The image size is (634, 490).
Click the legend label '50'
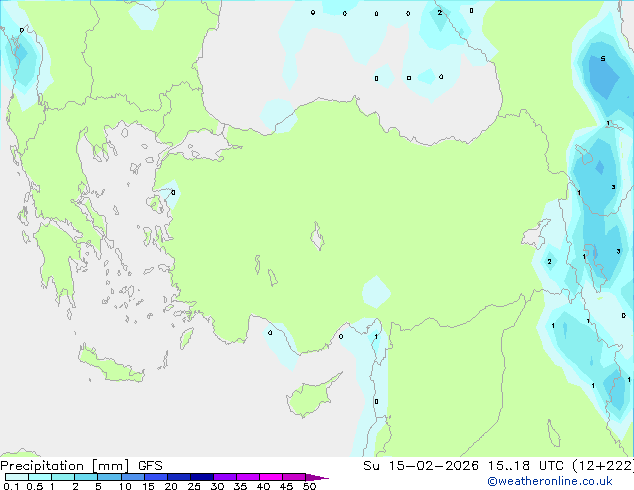pyautogui.click(x=309, y=486)
